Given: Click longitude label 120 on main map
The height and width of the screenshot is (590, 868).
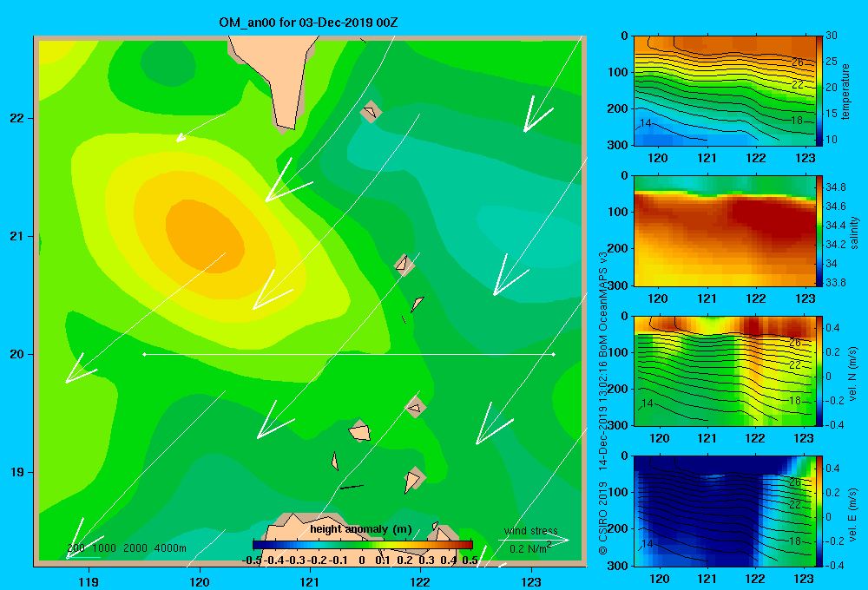Looking at the screenshot, I should [x=200, y=581].
